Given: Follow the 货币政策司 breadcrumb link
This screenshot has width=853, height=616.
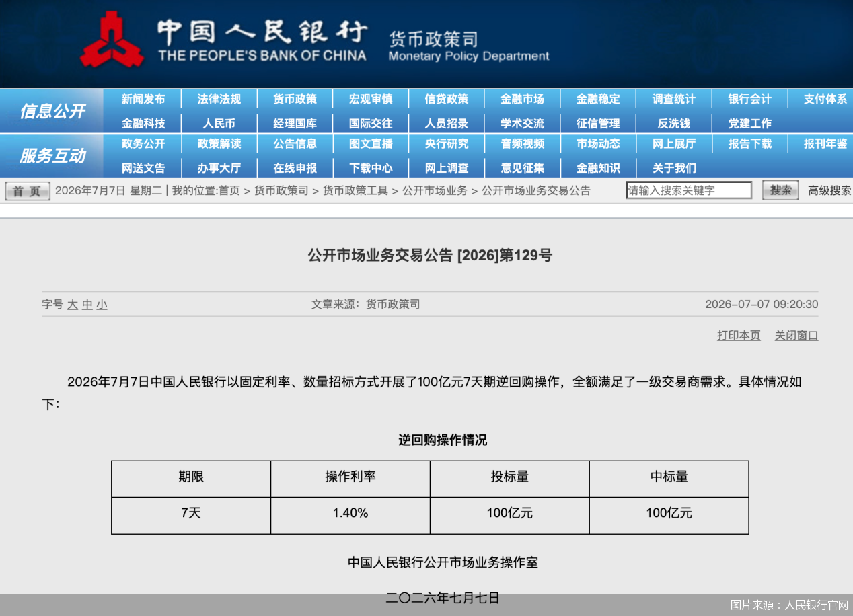Looking at the screenshot, I should [x=281, y=190].
